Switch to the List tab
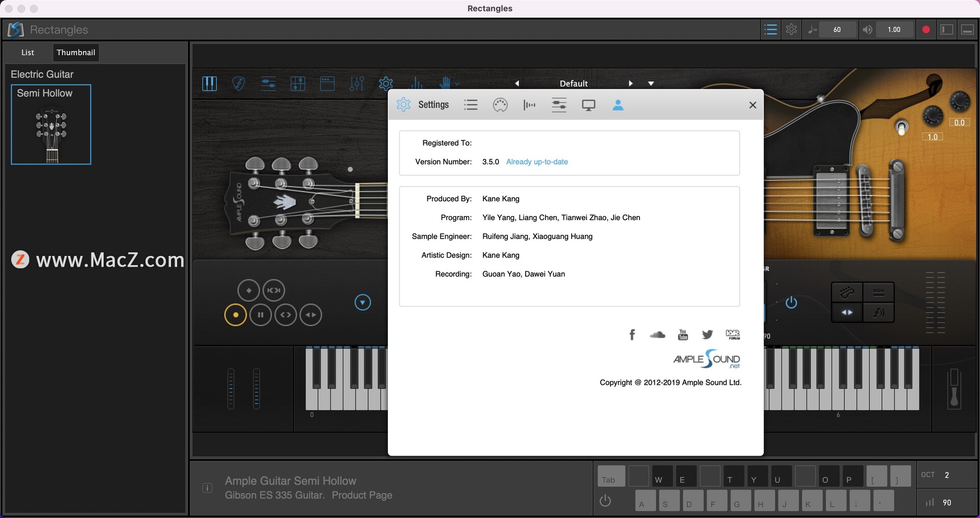 click(28, 52)
